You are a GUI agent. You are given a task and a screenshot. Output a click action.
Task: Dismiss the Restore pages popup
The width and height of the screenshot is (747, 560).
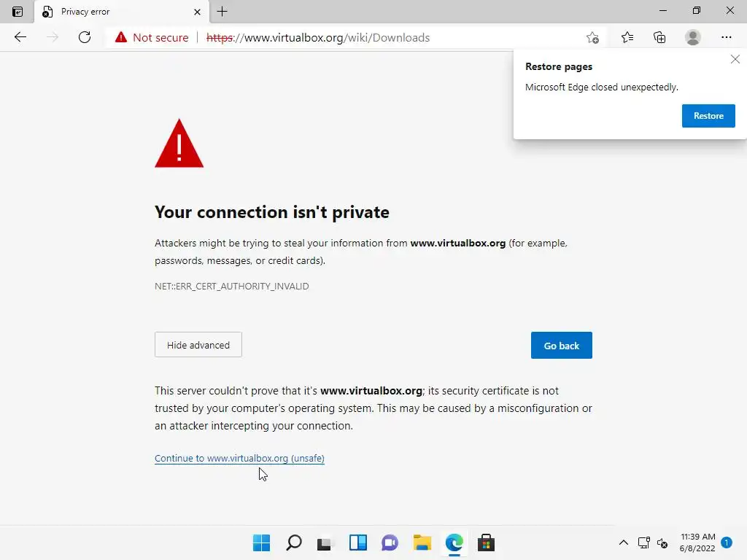(735, 60)
